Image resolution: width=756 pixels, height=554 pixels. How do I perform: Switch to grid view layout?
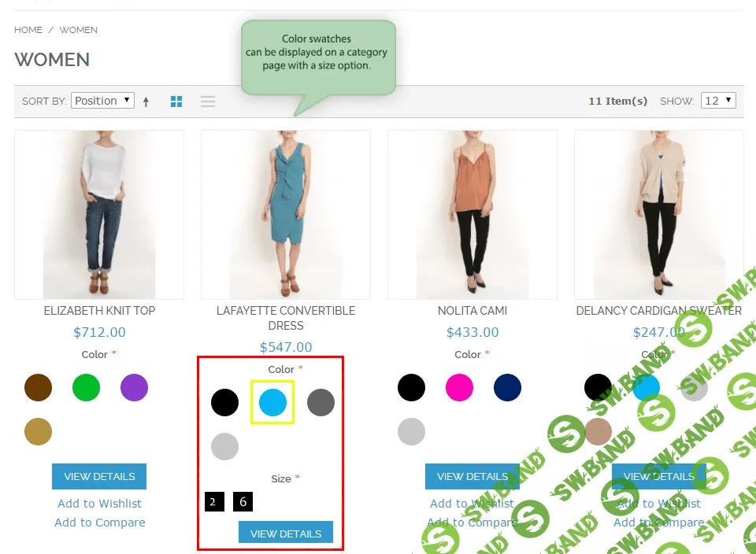176,101
